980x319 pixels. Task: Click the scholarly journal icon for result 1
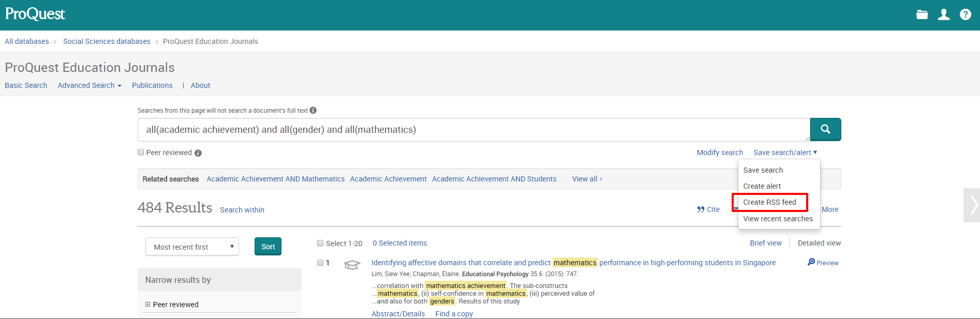[x=352, y=265]
